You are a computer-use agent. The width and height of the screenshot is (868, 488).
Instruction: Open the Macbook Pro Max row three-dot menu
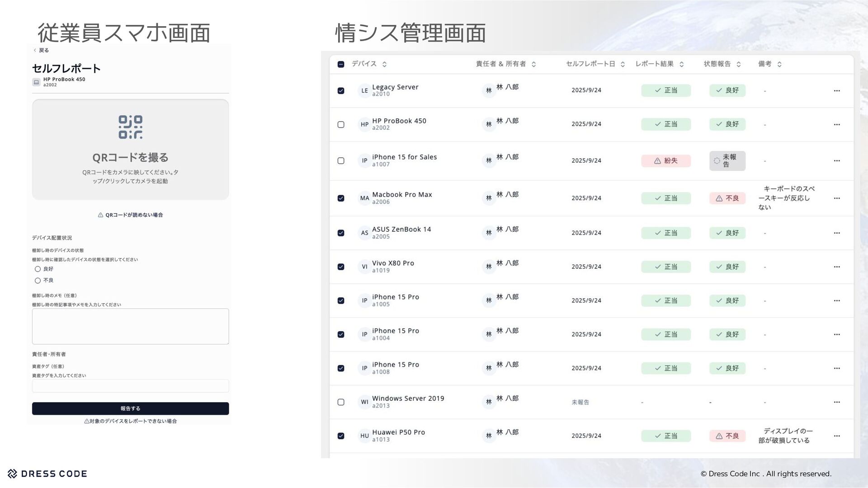point(836,198)
